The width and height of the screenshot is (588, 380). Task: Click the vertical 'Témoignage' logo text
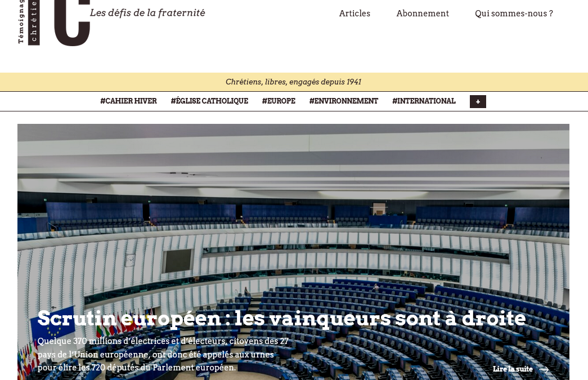pyautogui.click(x=21, y=21)
